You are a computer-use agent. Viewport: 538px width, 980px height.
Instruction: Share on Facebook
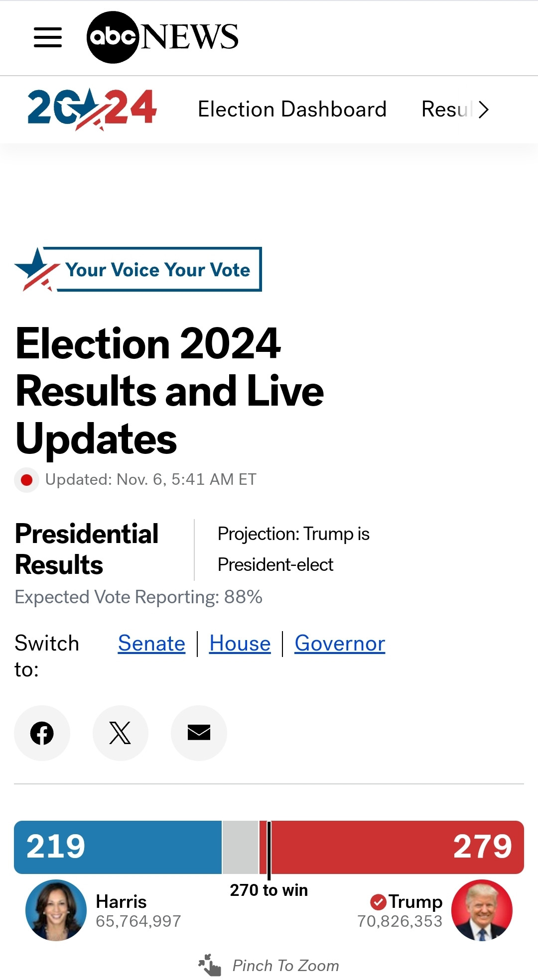tap(42, 733)
